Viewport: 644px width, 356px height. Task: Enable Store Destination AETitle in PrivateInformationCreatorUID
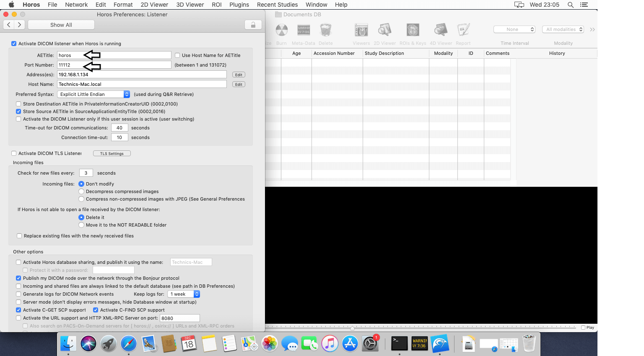(18, 104)
